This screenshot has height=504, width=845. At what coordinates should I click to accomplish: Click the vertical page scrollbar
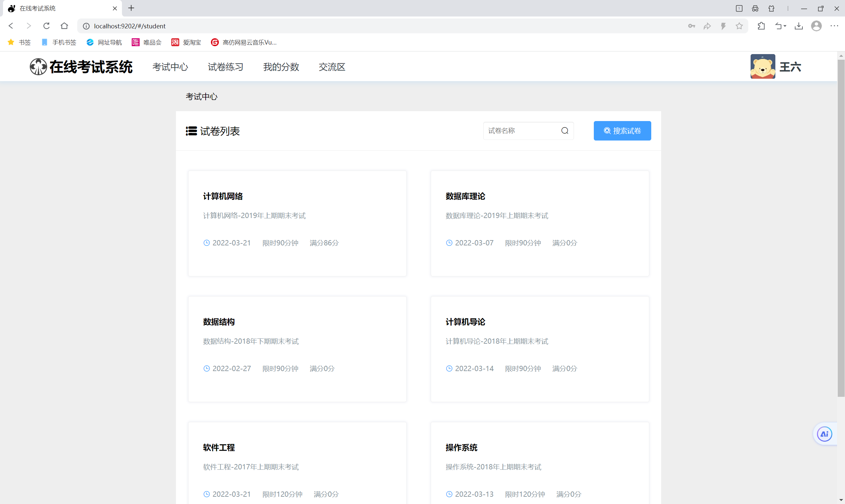(841, 228)
